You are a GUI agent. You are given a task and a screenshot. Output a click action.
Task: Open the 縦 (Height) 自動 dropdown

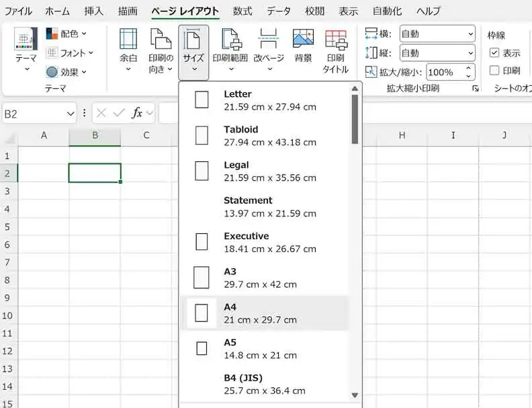(437, 52)
